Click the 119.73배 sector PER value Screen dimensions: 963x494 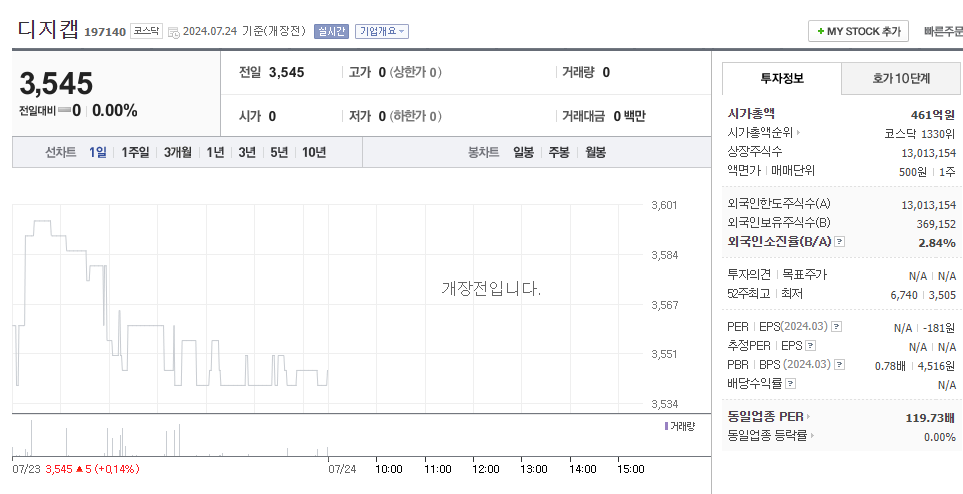point(931,418)
